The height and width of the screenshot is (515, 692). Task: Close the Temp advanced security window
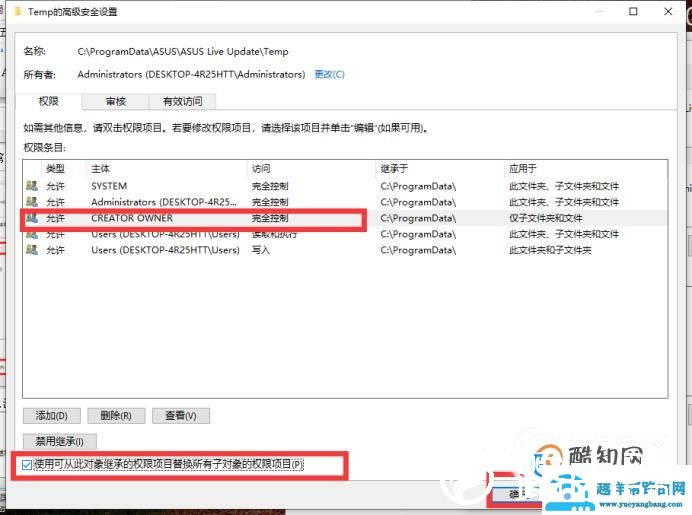tap(668, 11)
